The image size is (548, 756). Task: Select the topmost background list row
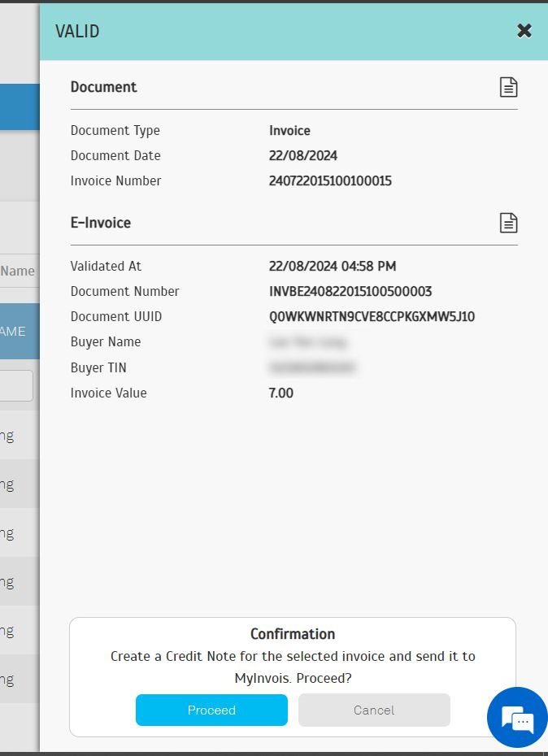18,436
